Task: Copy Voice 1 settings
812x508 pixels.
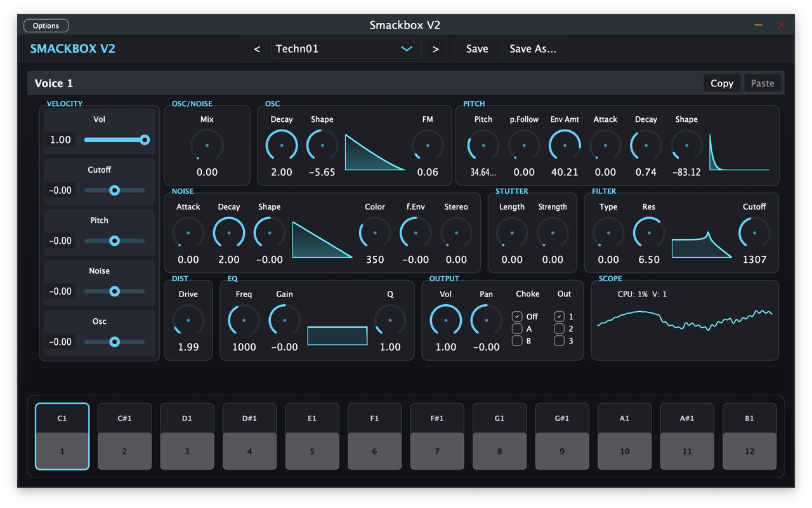Action: coord(722,83)
